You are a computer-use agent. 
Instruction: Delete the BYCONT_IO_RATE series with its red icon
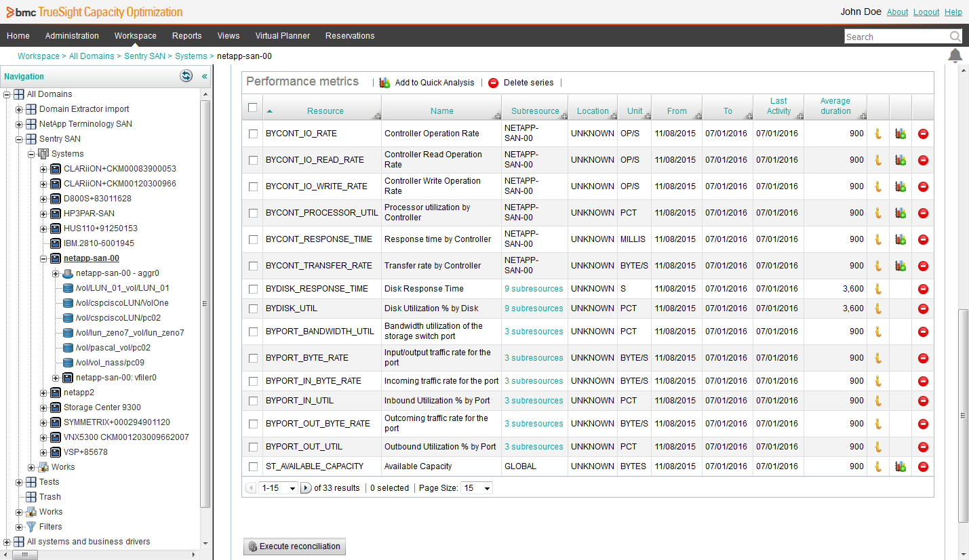(x=923, y=134)
